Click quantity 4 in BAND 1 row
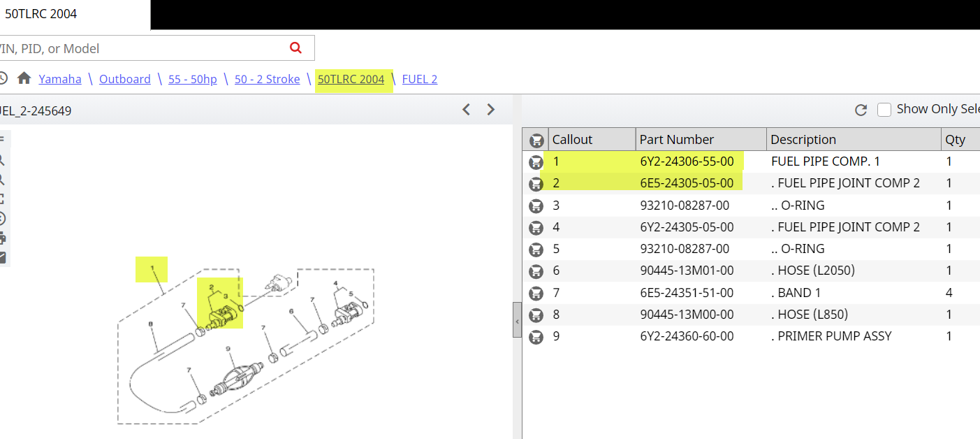Viewport: 980px width, 439px height. click(949, 292)
